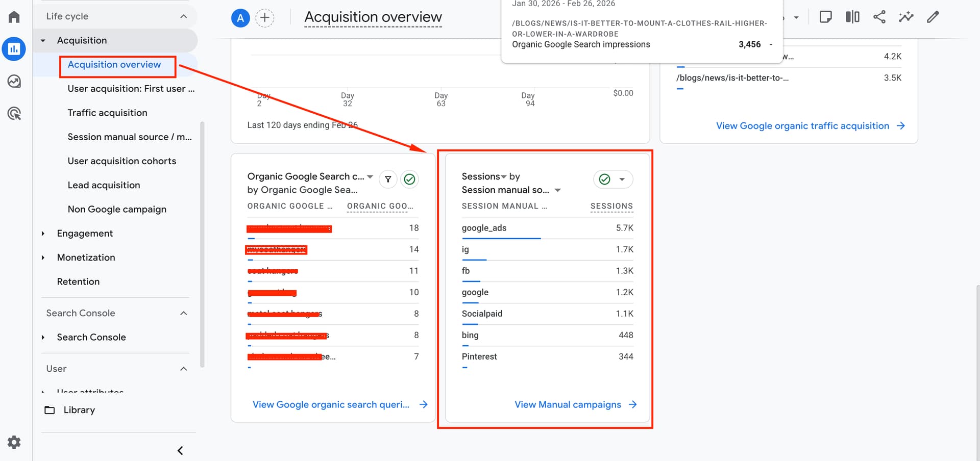Viewport: 980px width, 461px height.
Task: Select Traffic acquisition report
Action: point(107,113)
